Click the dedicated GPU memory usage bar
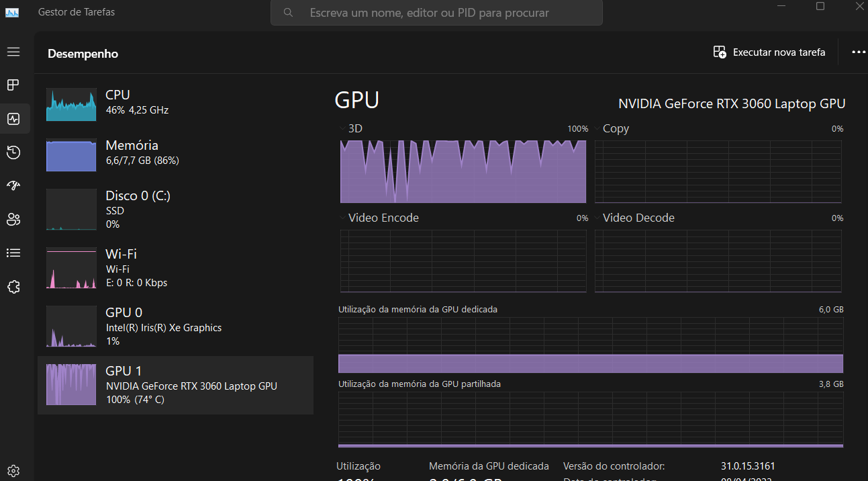The image size is (868, 481). (x=591, y=363)
